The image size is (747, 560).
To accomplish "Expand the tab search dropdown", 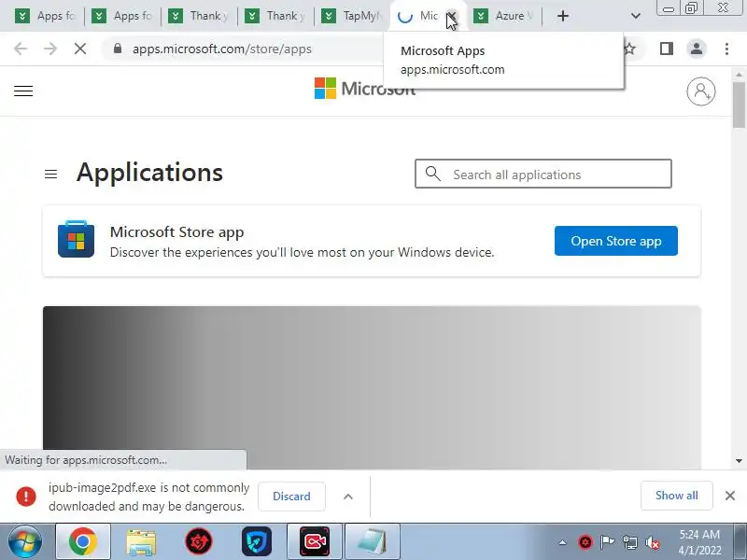I will point(636,16).
